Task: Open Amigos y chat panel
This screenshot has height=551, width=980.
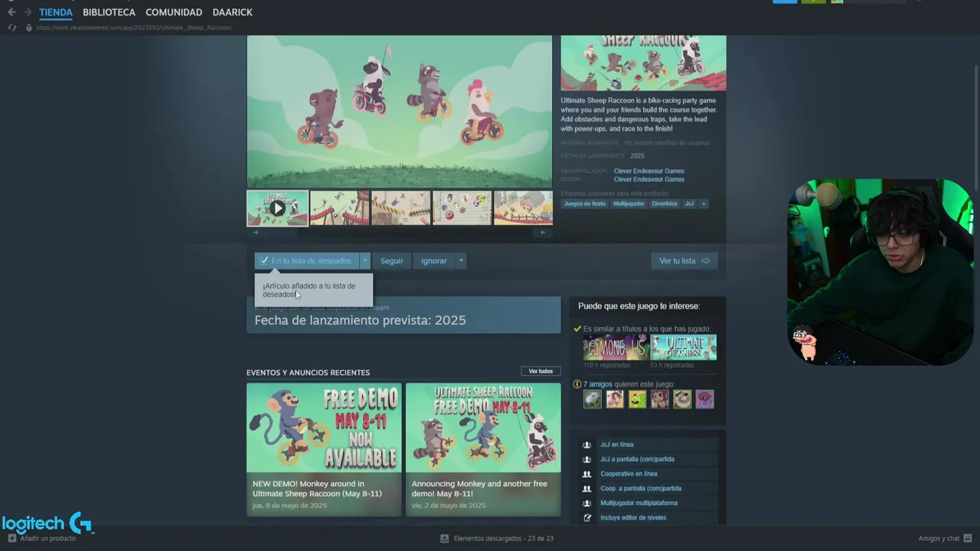Action: (x=946, y=539)
